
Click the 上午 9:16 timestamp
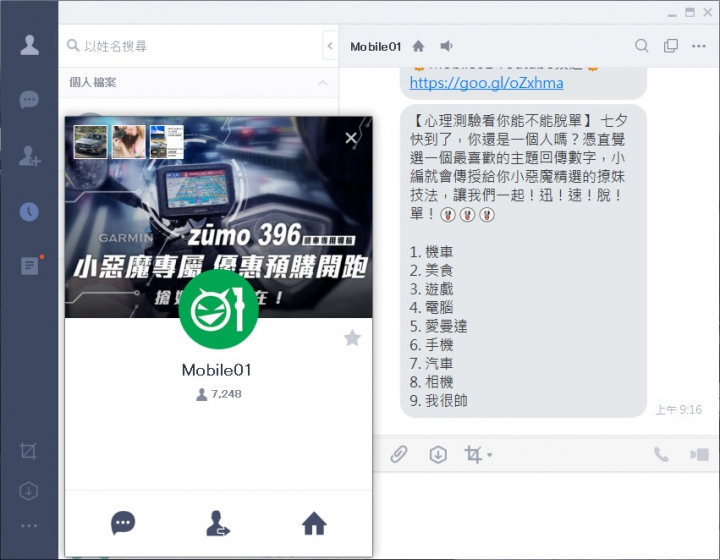678,409
